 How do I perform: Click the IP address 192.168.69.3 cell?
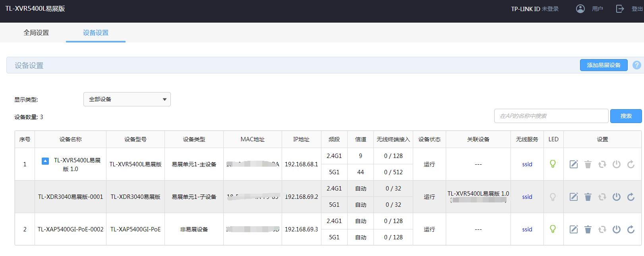(302, 229)
